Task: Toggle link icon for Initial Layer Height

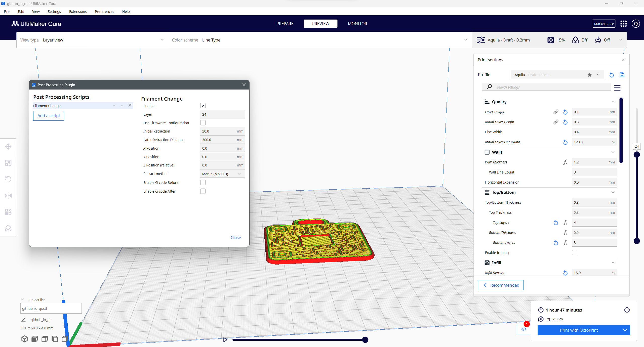Action: (x=556, y=122)
